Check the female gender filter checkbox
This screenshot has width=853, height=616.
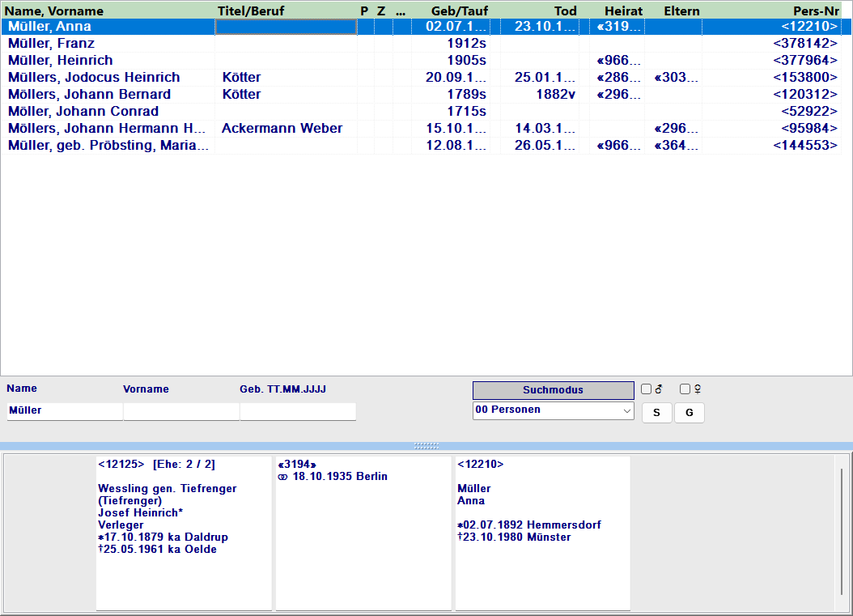point(685,389)
